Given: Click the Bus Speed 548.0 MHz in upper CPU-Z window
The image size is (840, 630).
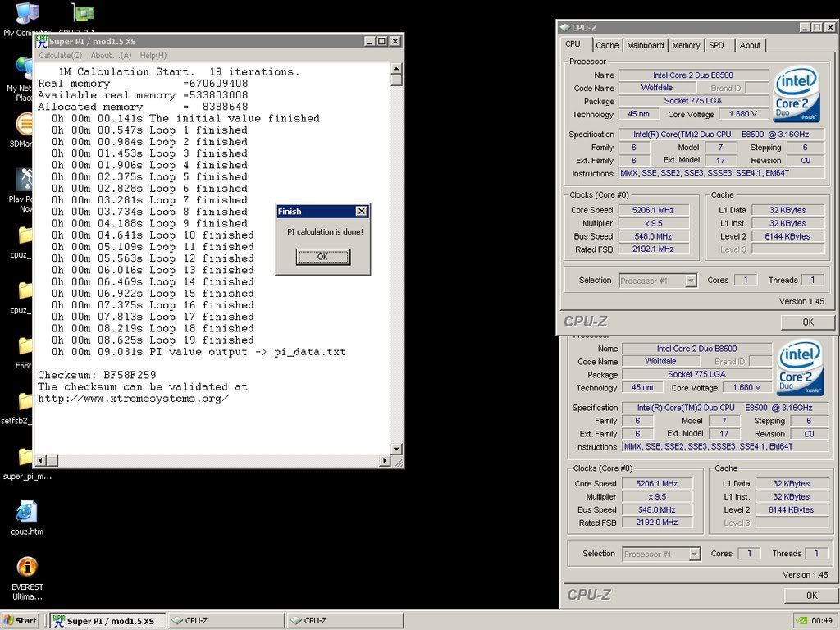Looking at the screenshot, I should coord(654,236).
